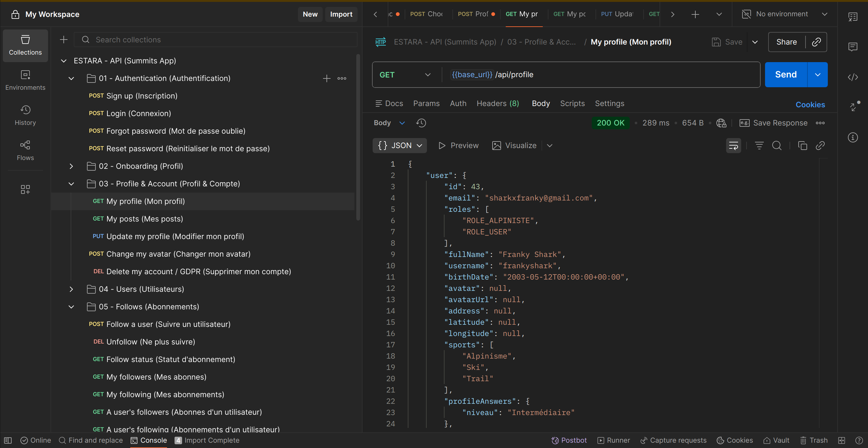Open the Environments sidebar panel

25,81
